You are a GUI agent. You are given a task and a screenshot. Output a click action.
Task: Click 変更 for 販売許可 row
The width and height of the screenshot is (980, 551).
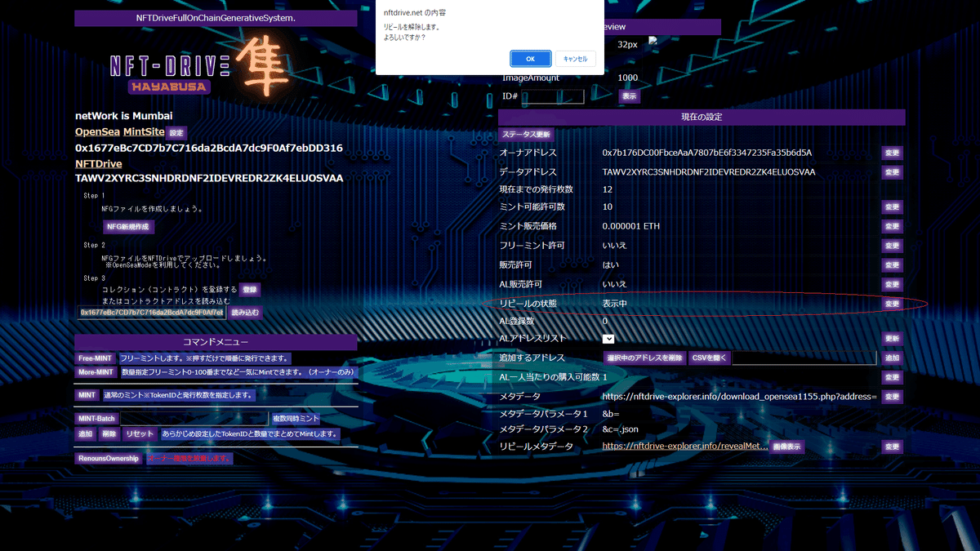pos(892,265)
